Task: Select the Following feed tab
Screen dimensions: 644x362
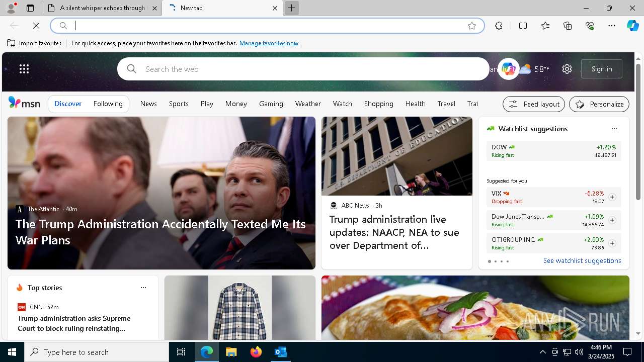Action: [x=108, y=104]
